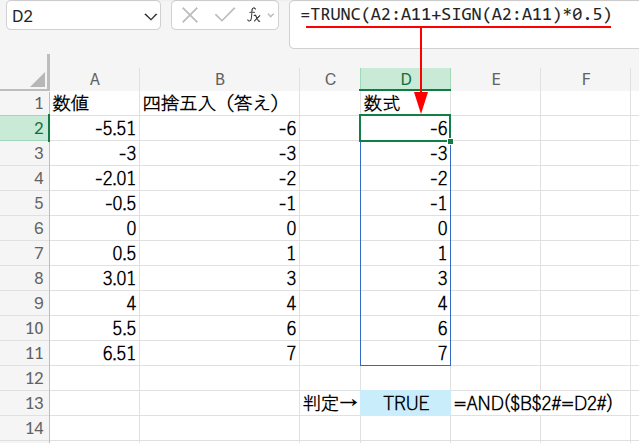Select cell A2 containing -5.51
This screenshot has height=443, width=639.
(94, 128)
